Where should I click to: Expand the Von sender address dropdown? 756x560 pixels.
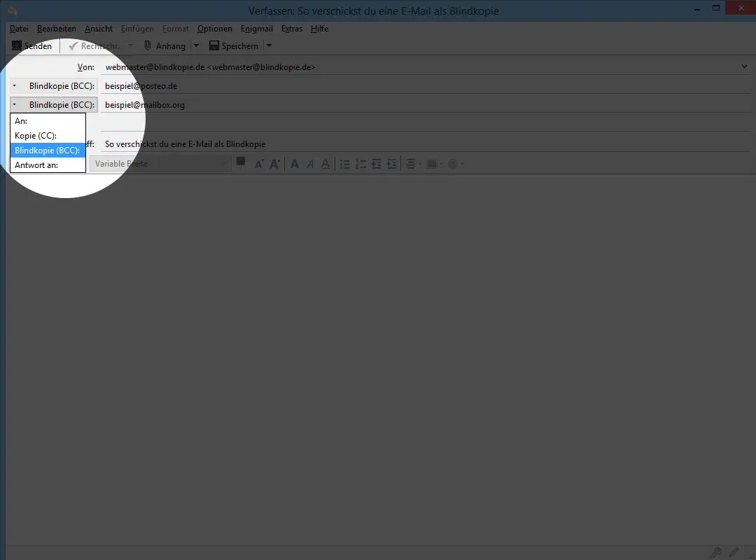[744, 66]
